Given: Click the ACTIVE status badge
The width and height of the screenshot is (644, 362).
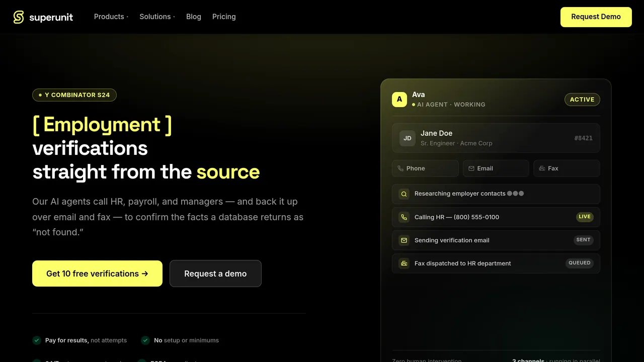Looking at the screenshot, I should pyautogui.click(x=582, y=100).
